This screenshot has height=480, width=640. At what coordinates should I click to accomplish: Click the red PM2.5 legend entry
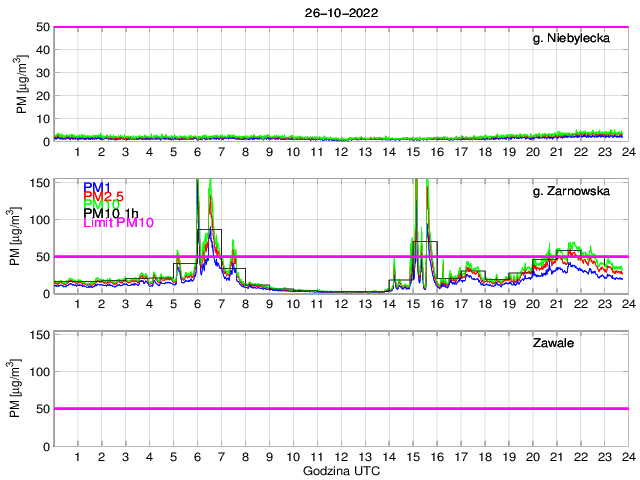point(103,196)
